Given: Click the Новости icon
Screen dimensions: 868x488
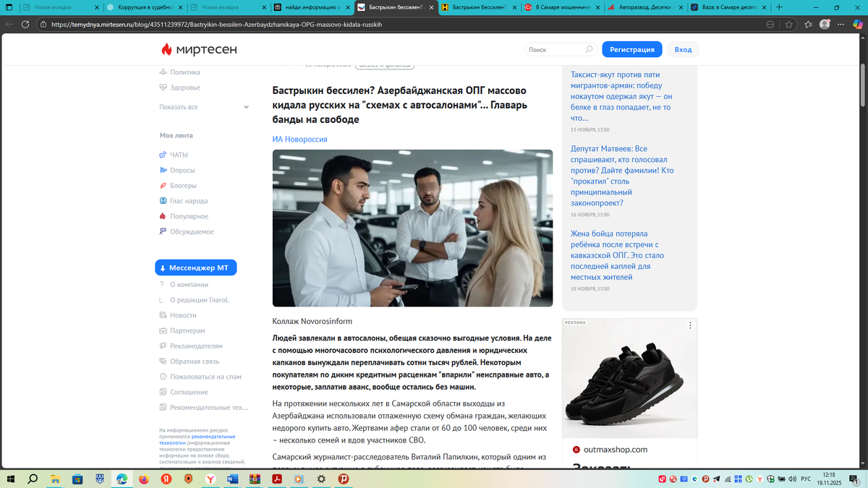Looking at the screenshot, I should coord(163,315).
